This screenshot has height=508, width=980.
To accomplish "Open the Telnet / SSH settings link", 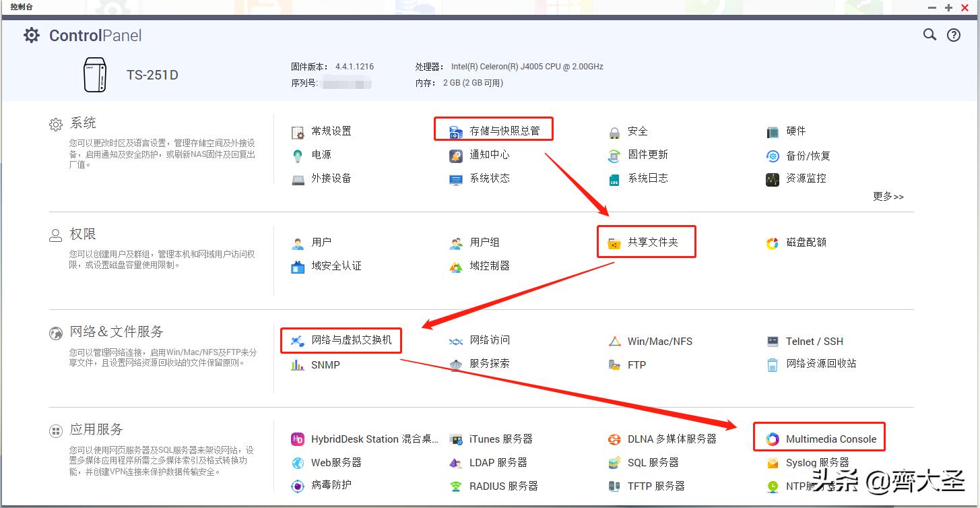I will point(814,342).
